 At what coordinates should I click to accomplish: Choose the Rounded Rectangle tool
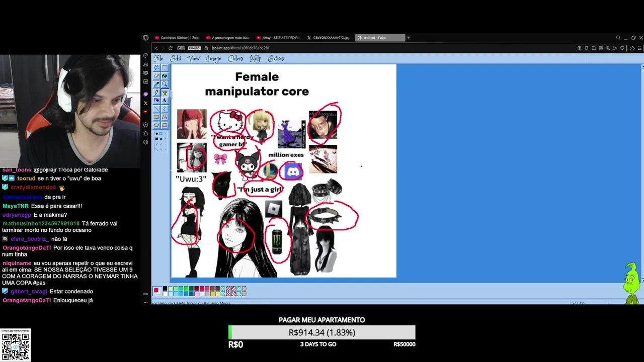point(165,125)
